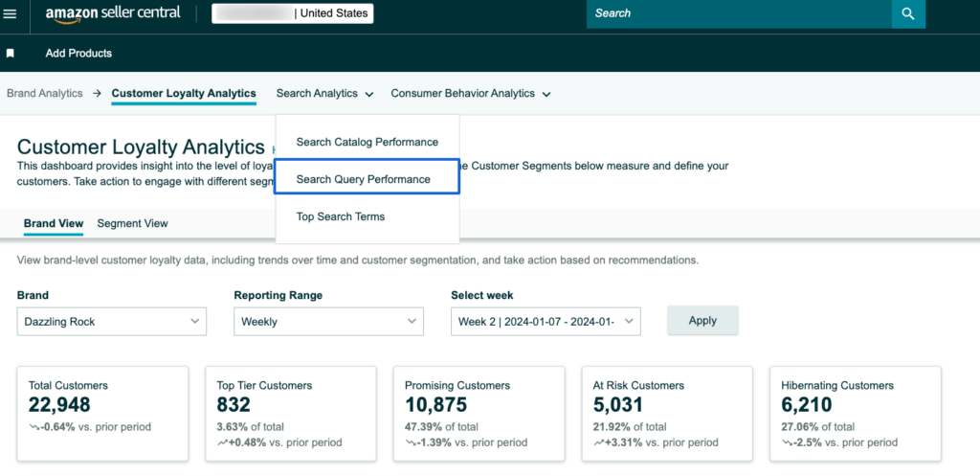Click the Hibernating Customers value 6,210
The width and height of the screenshot is (980, 476).
point(807,405)
